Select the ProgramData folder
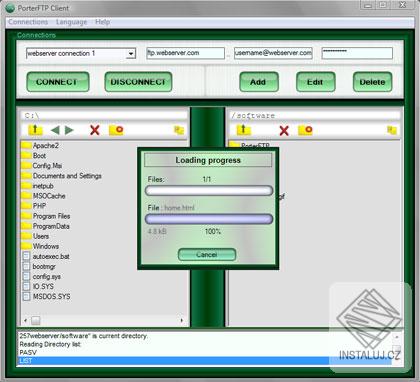 click(45, 226)
